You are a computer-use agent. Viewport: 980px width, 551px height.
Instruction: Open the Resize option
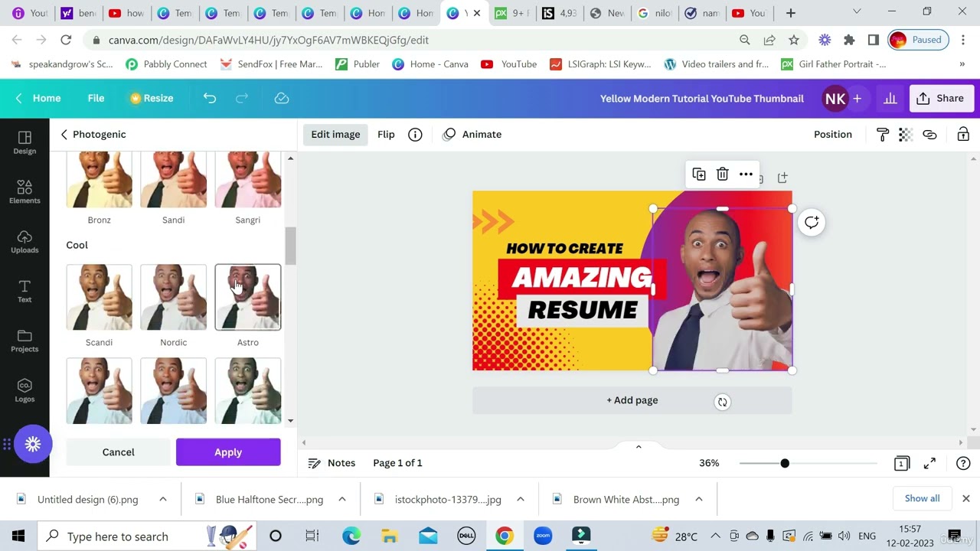tap(152, 98)
